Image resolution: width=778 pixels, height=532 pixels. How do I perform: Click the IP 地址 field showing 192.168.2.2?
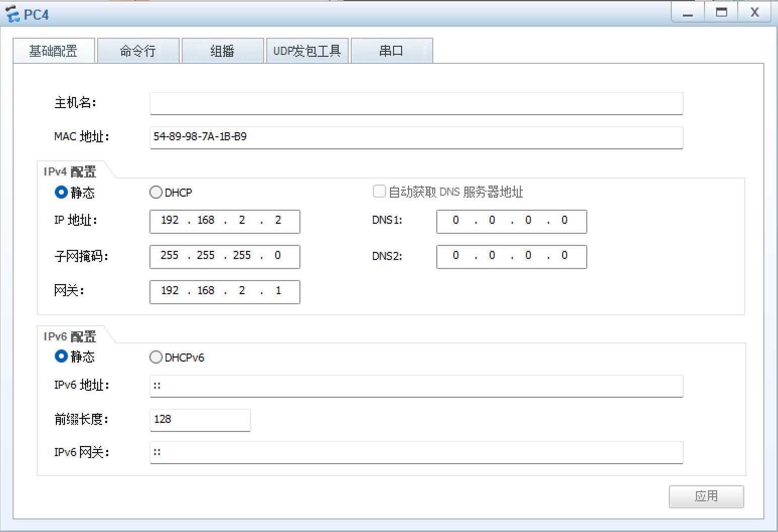[x=224, y=221]
